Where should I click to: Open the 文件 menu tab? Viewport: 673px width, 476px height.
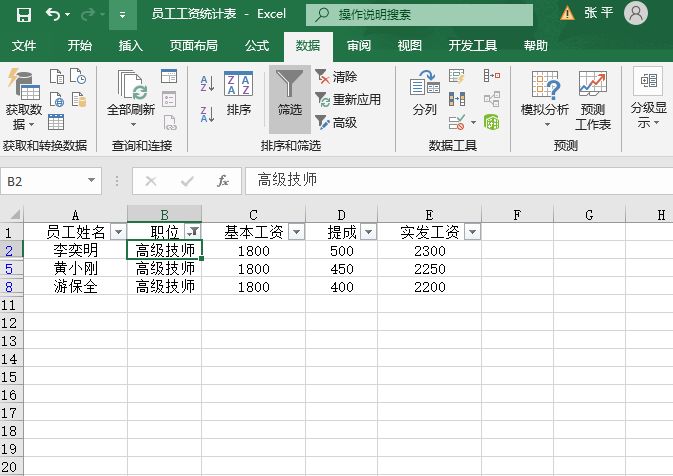[24, 45]
